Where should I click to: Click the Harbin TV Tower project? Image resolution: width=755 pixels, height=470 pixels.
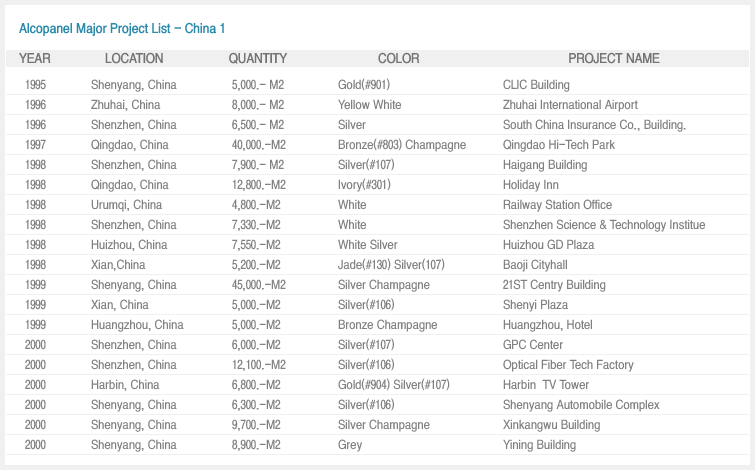548,385
